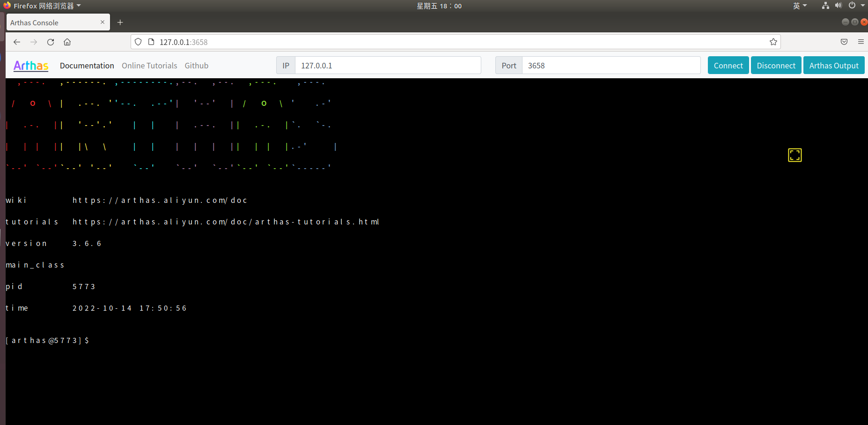Toggle fullscreen mode for the terminal
Image resolution: width=868 pixels, height=425 pixels.
click(795, 155)
